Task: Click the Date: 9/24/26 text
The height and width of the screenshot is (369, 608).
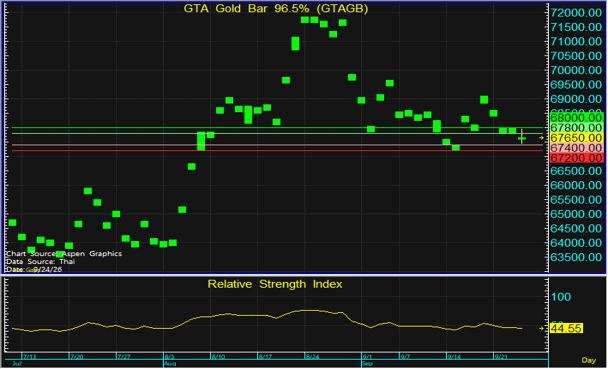Action: 34,270
